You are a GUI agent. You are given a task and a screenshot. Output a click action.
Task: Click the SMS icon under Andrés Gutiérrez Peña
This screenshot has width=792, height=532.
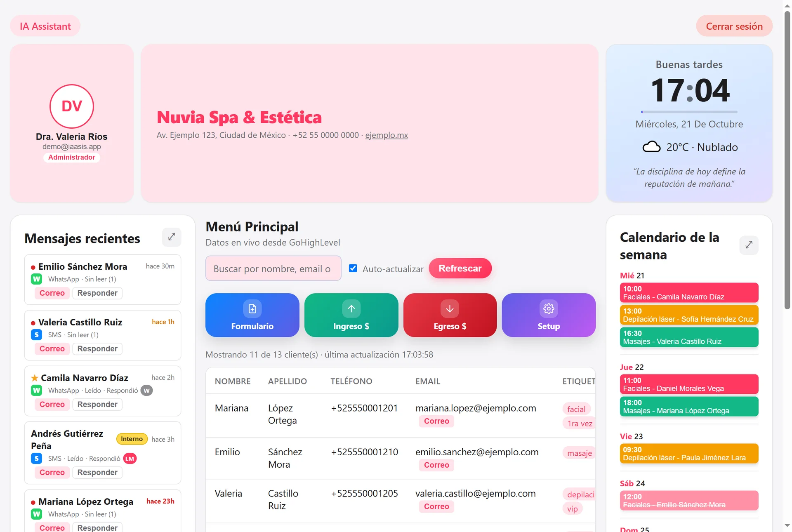(x=37, y=459)
